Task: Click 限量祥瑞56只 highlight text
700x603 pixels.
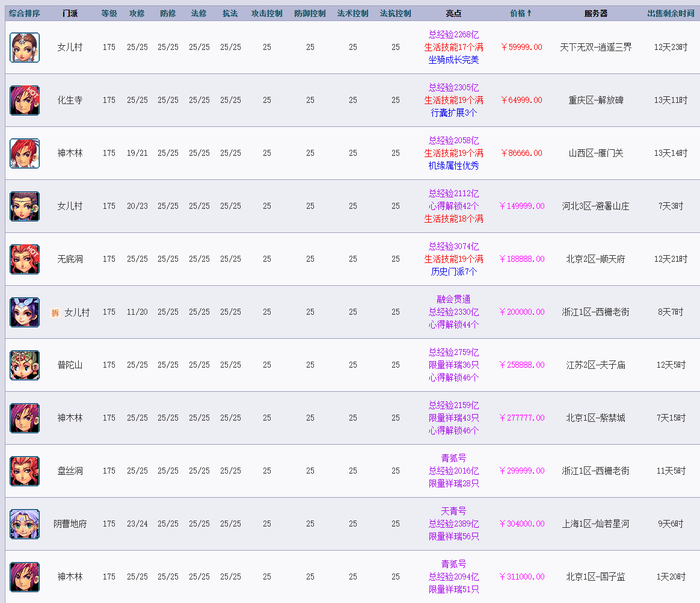Action: tap(453, 536)
